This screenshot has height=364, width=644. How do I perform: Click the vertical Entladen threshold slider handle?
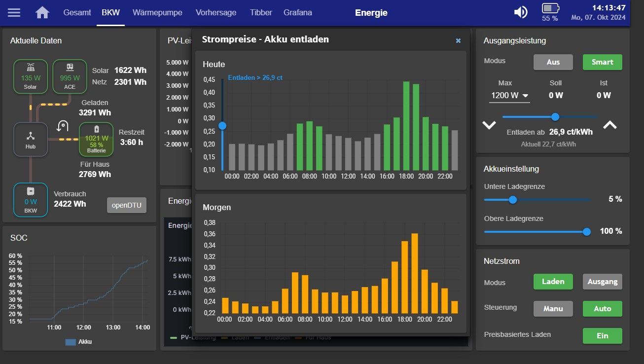click(x=222, y=126)
